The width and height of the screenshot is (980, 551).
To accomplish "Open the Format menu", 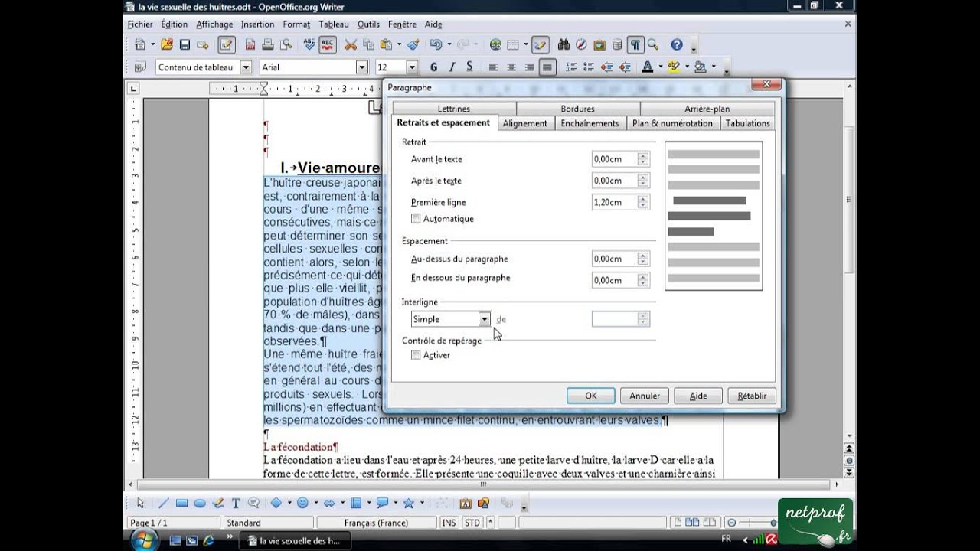I will [296, 24].
